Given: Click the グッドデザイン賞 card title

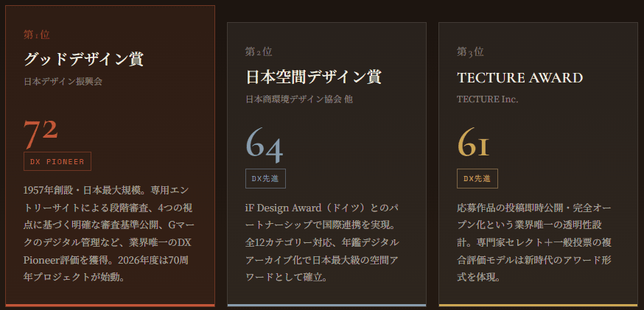Looking at the screenshot, I should coord(84,60).
